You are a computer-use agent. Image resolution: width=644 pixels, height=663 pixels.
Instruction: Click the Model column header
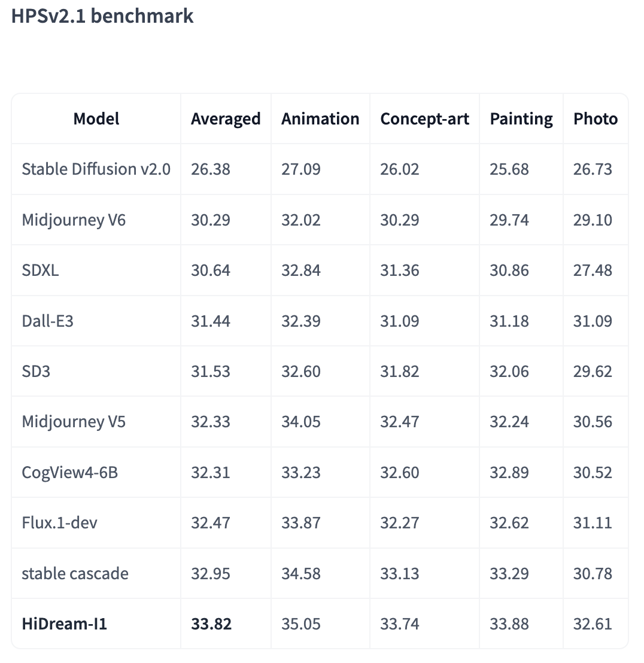[x=96, y=118]
